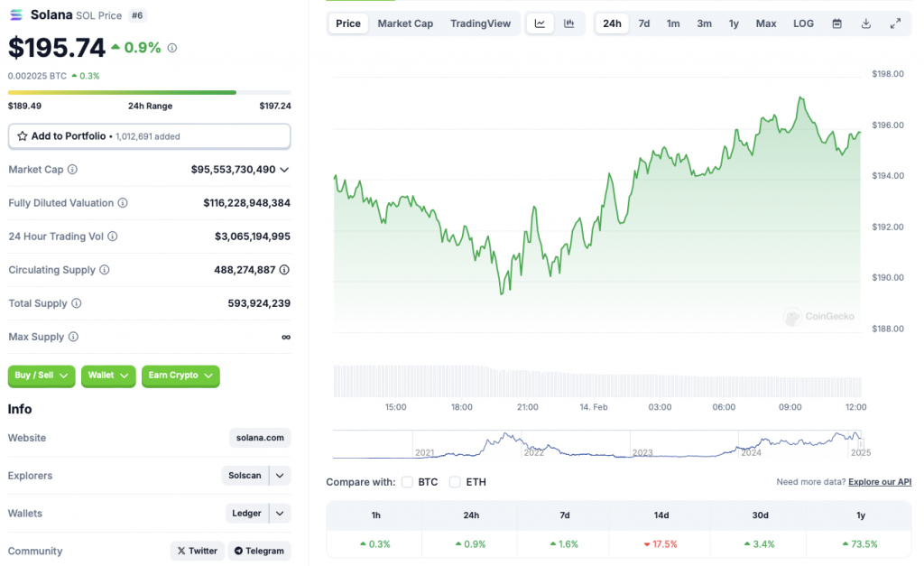Select the Max time range
This screenshot has width=924, height=566.
point(766,23)
